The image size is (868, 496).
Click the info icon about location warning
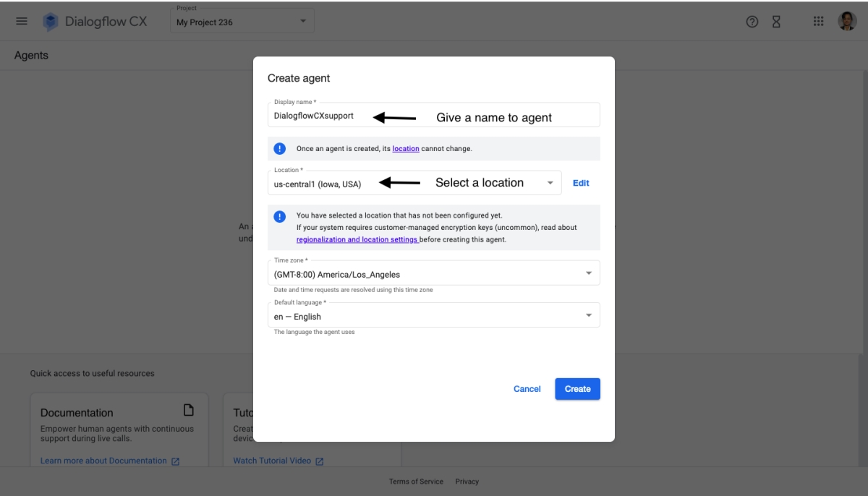[x=280, y=148]
